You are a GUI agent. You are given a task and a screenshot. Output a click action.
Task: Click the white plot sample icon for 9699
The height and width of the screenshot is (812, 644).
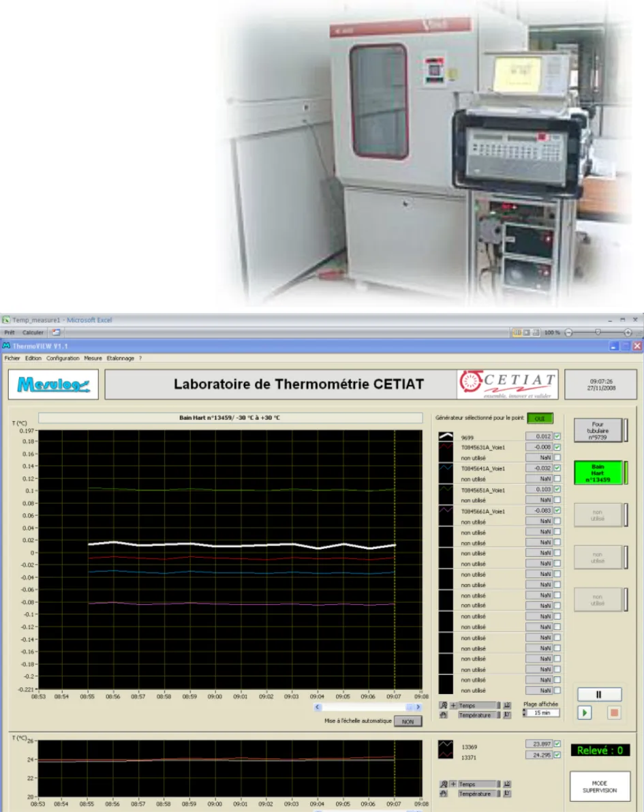click(x=446, y=436)
